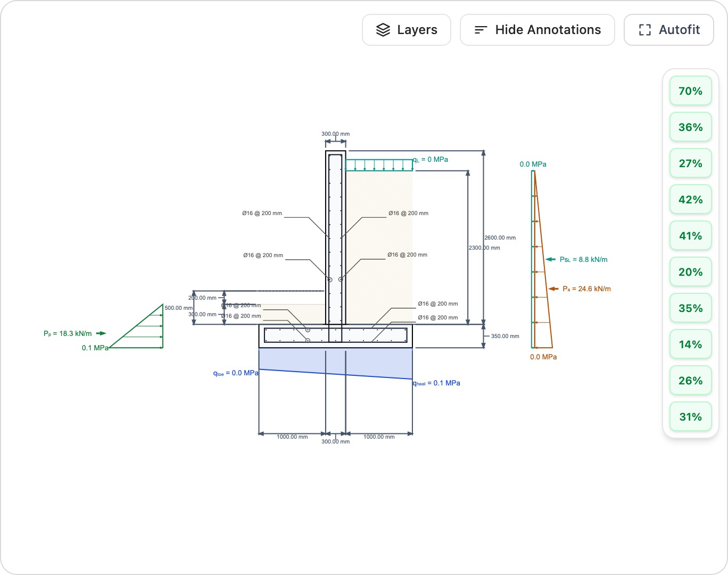The width and height of the screenshot is (728, 575).
Task: Select the 14% utilization badge
Action: pos(690,344)
